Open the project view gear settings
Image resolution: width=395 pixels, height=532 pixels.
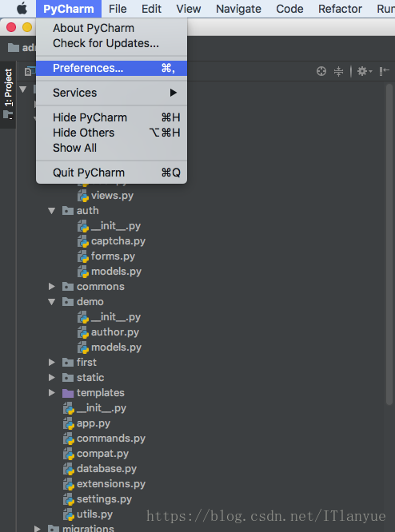tap(365, 71)
